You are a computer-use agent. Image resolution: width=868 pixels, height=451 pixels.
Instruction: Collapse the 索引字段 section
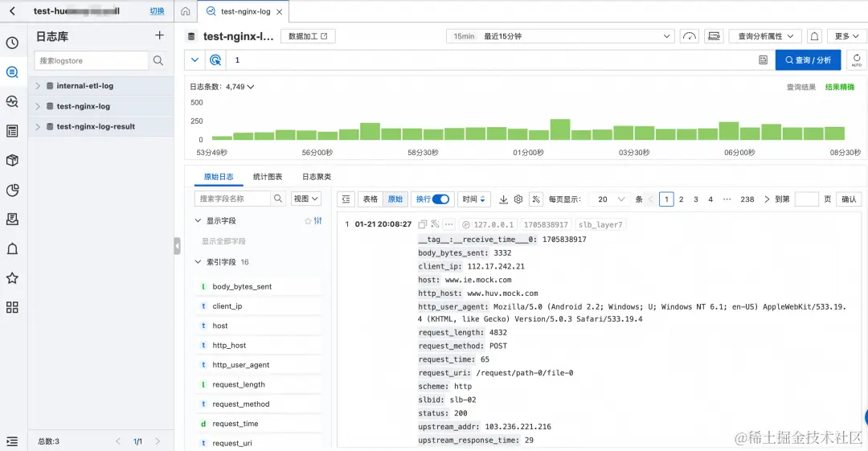[x=198, y=262]
